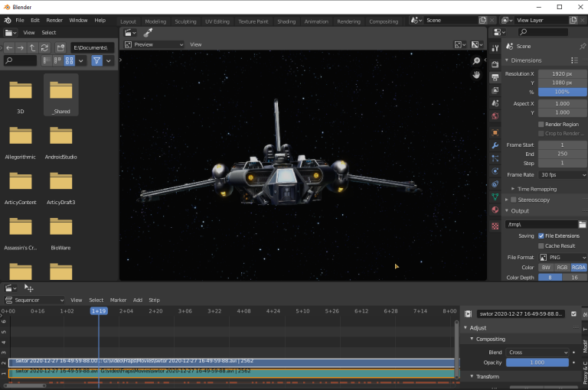The image size is (588, 390).
Task: Open the Blend mode Cross dropdown
Action: click(537, 353)
